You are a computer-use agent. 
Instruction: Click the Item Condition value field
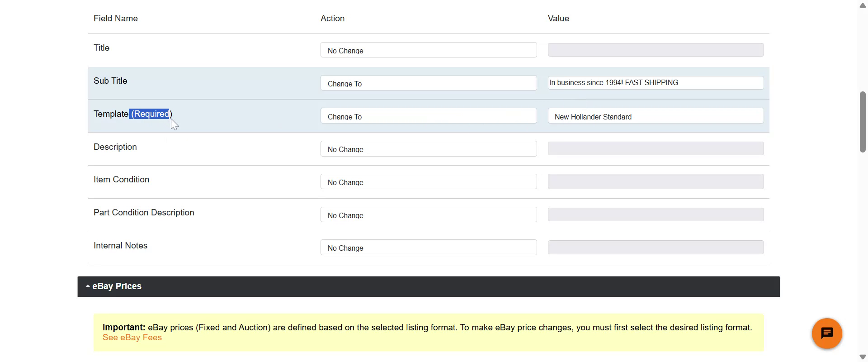[656, 181]
